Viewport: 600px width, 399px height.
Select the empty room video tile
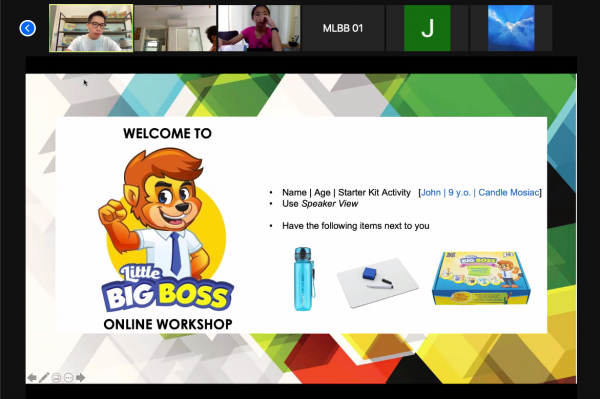(175, 28)
